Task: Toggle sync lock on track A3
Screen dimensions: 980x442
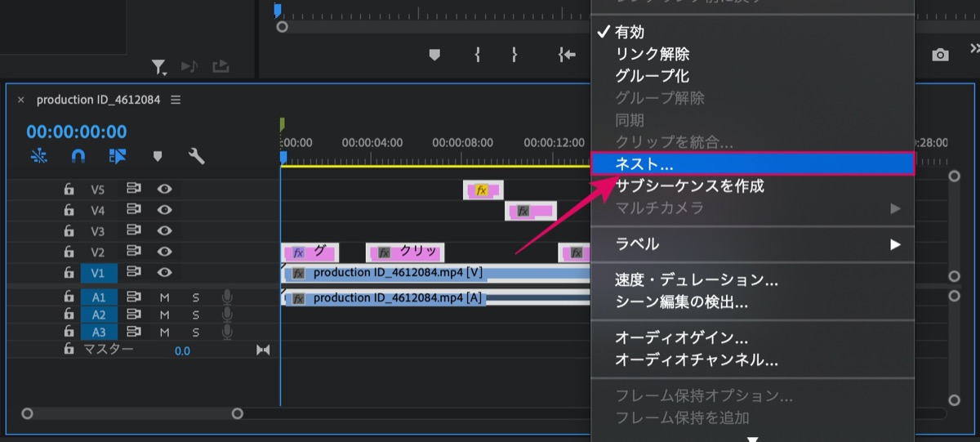Action: [x=134, y=332]
